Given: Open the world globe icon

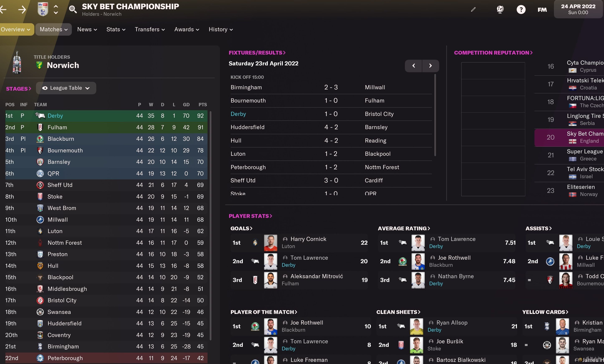Looking at the screenshot, I should pyautogui.click(x=500, y=10).
